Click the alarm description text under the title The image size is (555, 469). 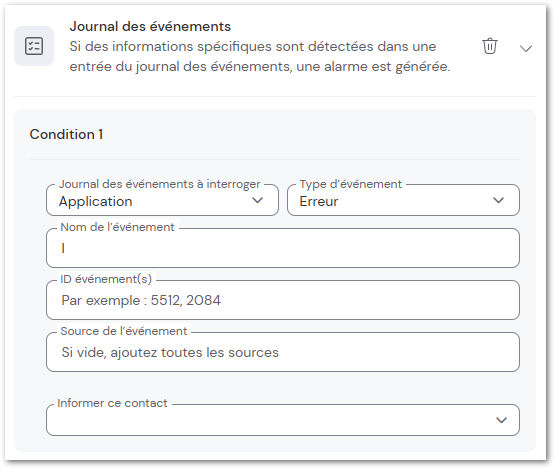click(x=260, y=56)
